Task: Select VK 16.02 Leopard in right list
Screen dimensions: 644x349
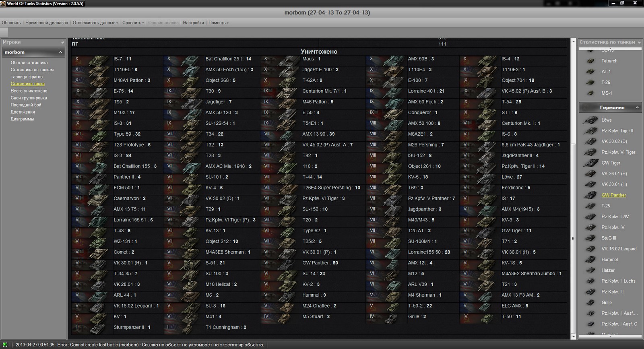Action: coord(619,249)
